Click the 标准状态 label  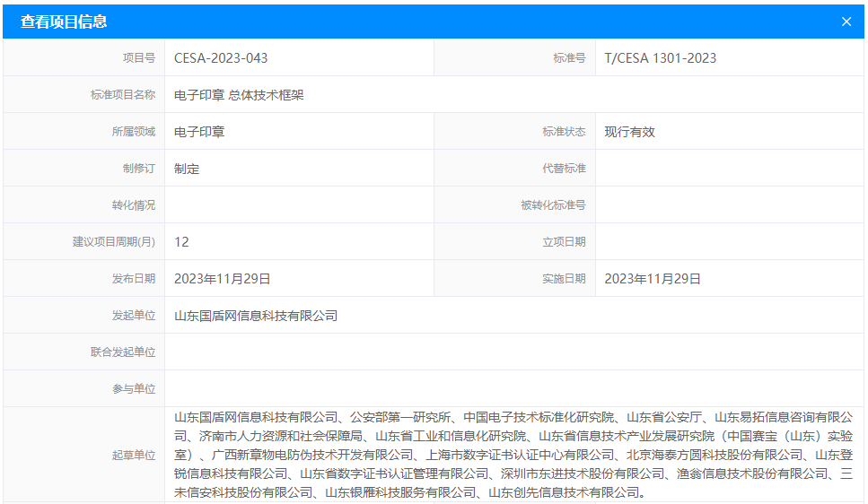coord(564,132)
